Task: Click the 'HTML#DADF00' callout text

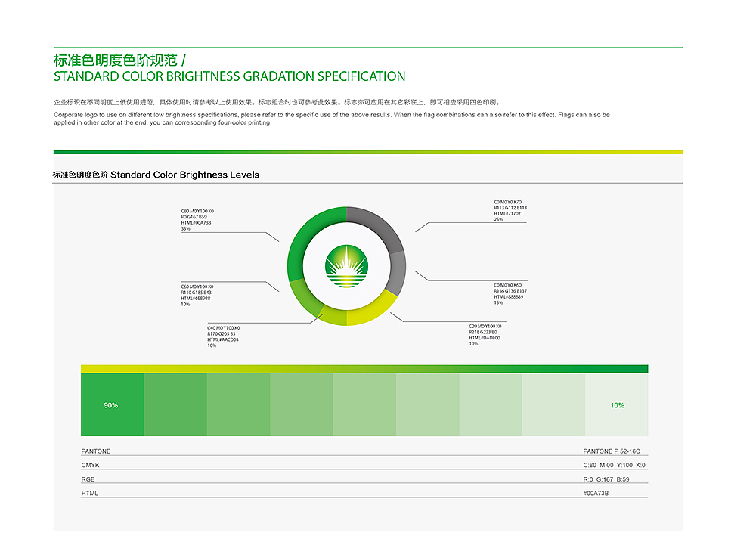Action: point(485,337)
